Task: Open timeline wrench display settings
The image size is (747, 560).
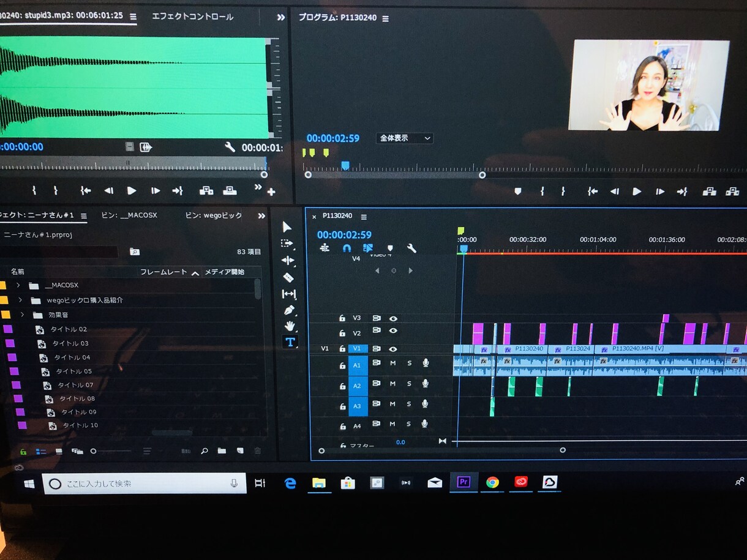Action: [411, 248]
